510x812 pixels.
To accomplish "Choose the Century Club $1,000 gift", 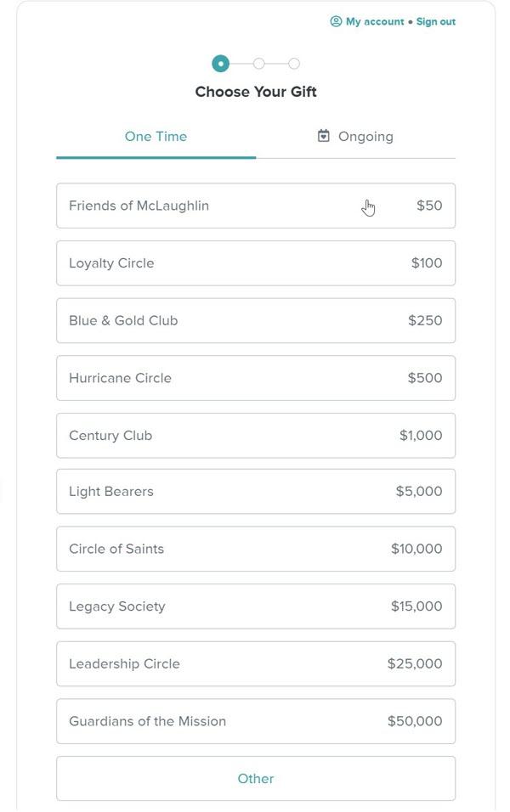I will coord(255,436).
